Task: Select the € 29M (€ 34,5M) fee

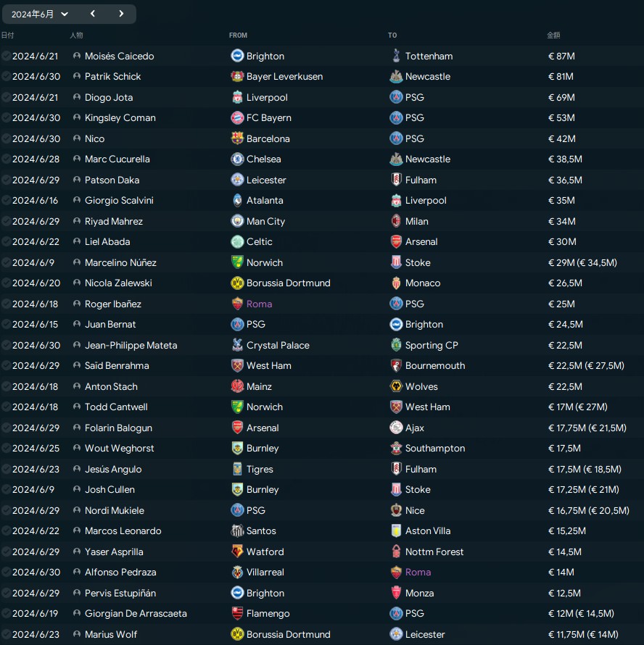Action: (582, 262)
